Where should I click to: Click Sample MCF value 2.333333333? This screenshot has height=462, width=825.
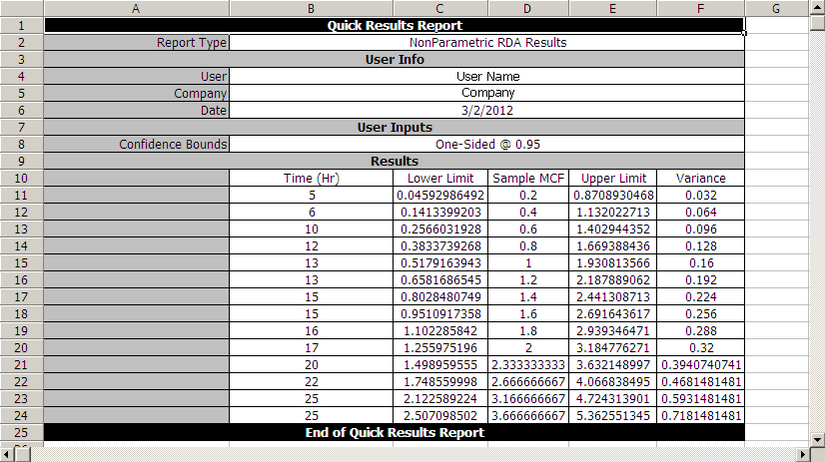pos(528,365)
